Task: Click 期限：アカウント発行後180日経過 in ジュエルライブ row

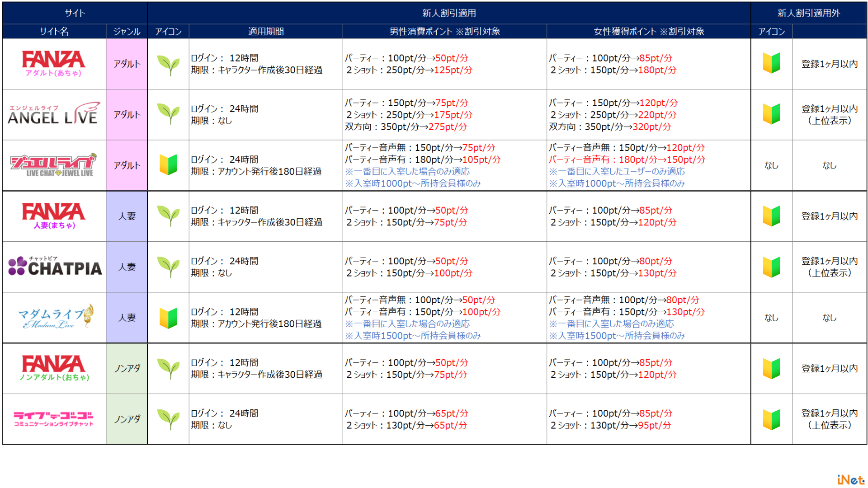Action: tap(256, 171)
